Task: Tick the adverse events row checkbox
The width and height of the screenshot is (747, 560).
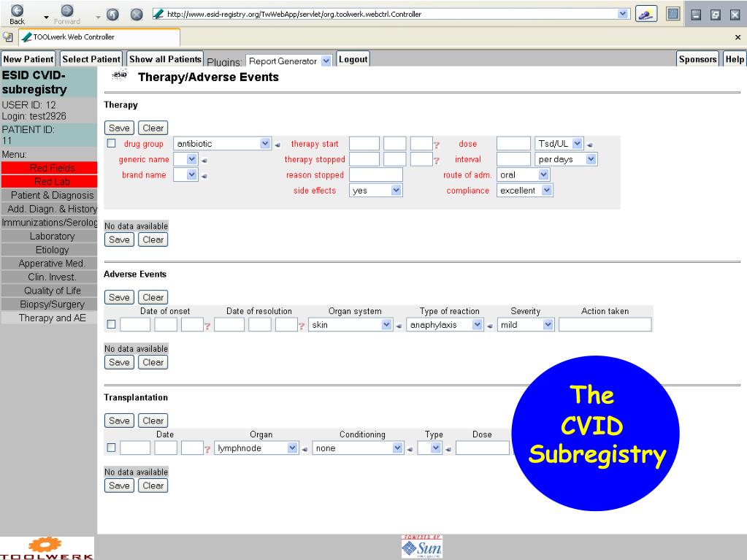Action: [x=112, y=324]
